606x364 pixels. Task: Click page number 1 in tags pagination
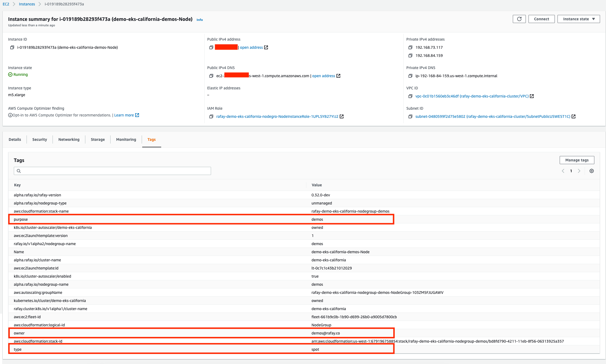pyautogui.click(x=571, y=171)
